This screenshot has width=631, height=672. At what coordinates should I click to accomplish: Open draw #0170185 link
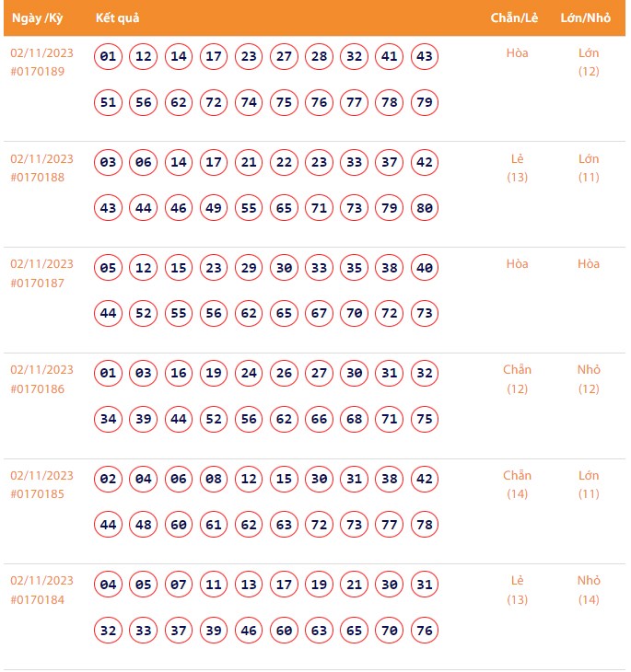(x=38, y=494)
